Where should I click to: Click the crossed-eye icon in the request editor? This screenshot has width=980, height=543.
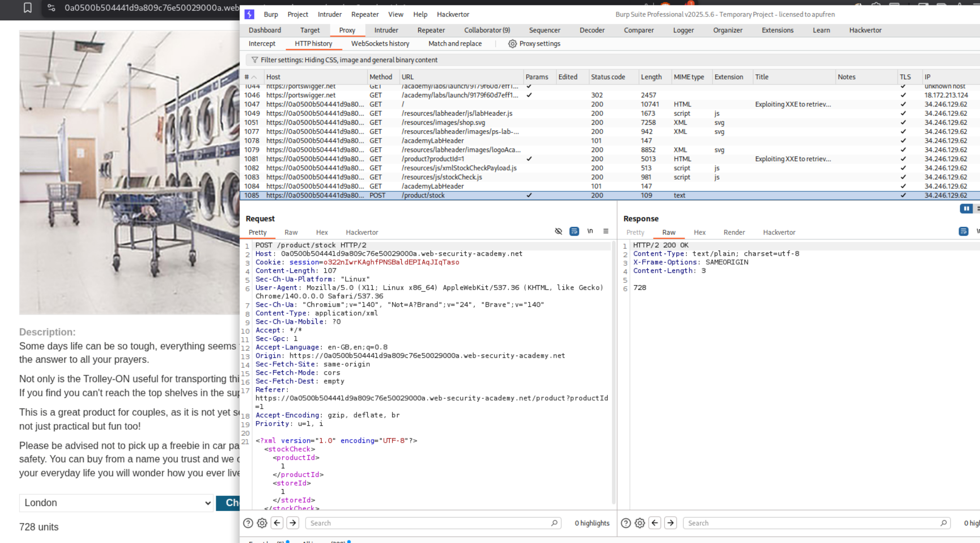[558, 231]
